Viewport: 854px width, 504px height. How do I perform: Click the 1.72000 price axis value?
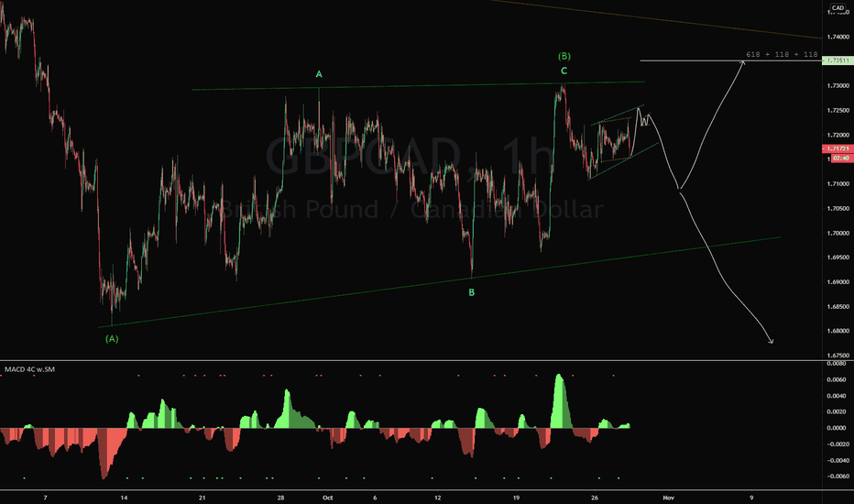838,135
